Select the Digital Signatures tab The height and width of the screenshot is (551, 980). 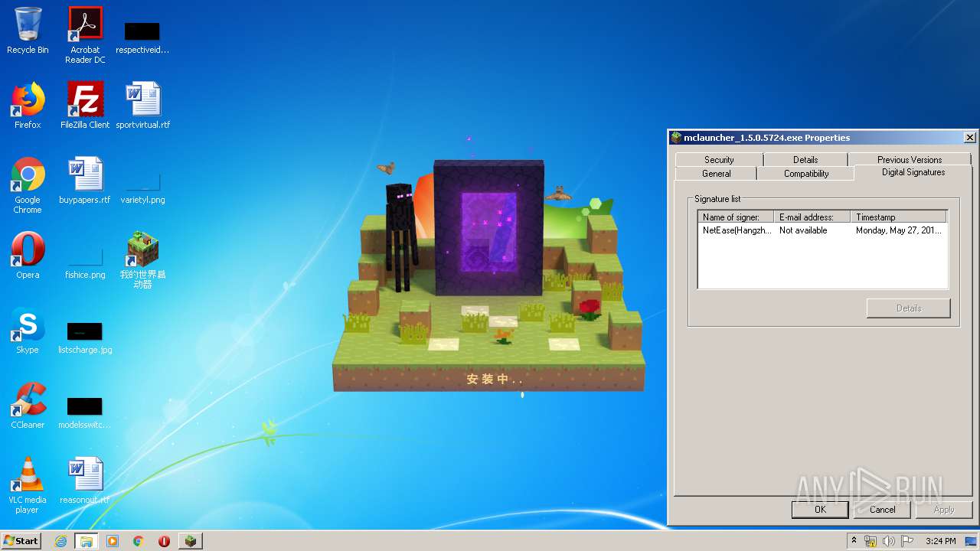pyautogui.click(x=913, y=172)
